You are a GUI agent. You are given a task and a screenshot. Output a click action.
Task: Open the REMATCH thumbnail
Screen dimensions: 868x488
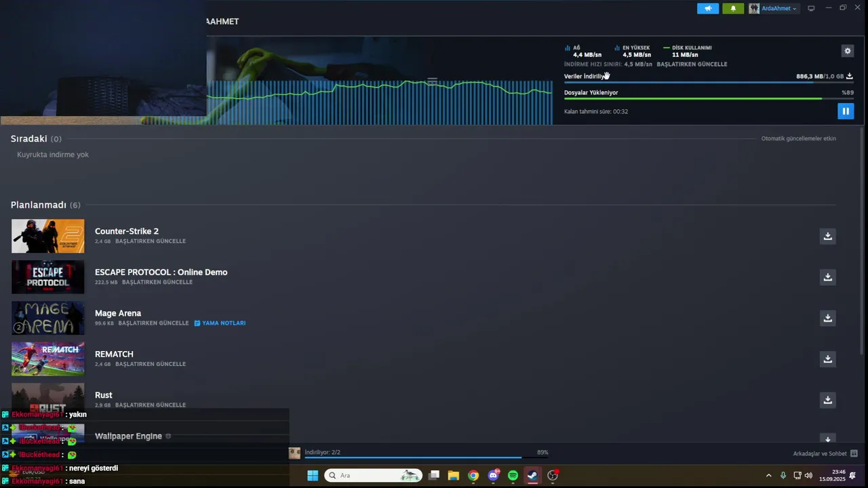tap(48, 359)
